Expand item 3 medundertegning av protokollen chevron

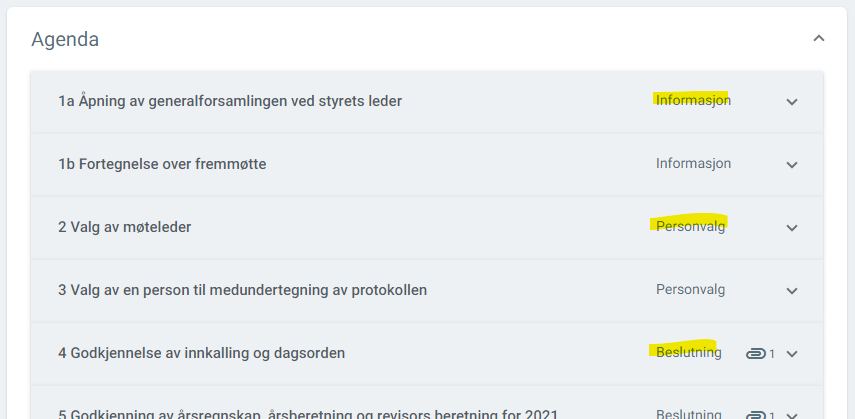click(x=792, y=290)
